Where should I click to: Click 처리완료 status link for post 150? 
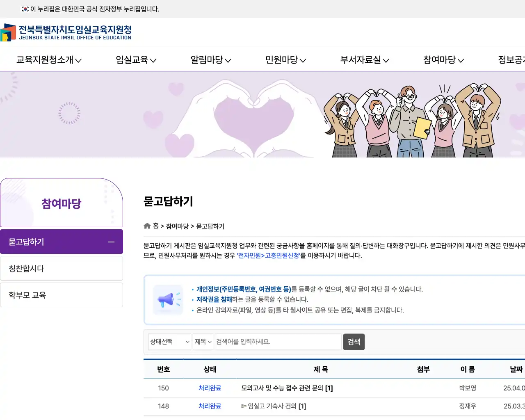coord(210,388)
